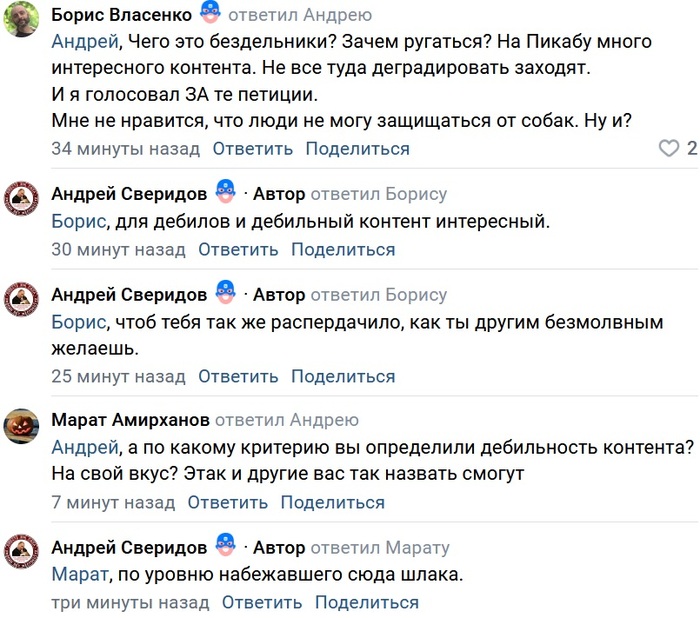Click Борис Власенко's profile avatar
The height and width of the screenshot is (618, 700).
[x=22, y=20]
